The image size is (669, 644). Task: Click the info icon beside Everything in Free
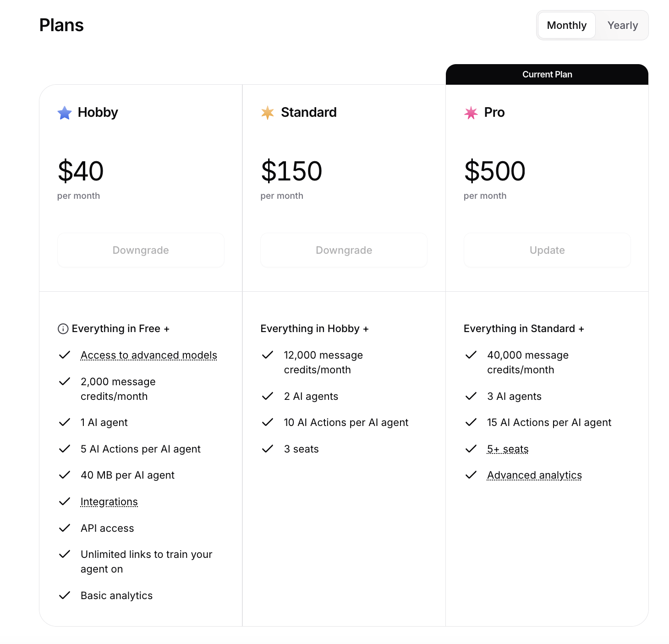(x=63, y=328)
